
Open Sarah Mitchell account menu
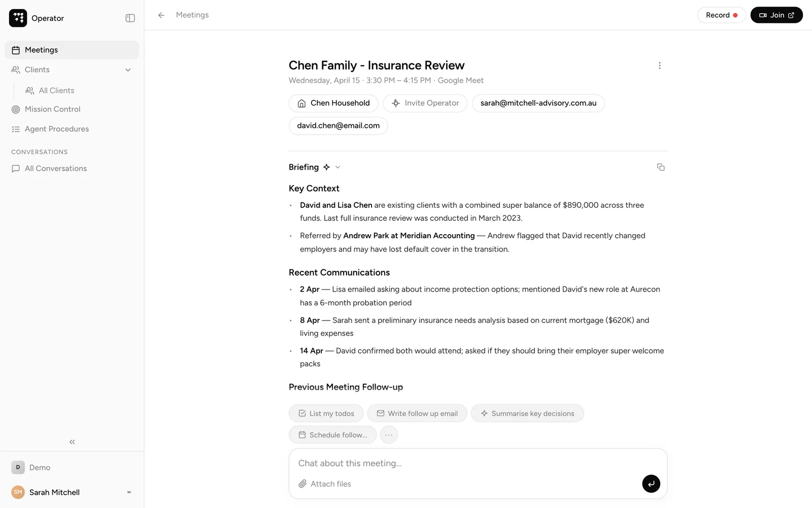(x=72, y=492)
